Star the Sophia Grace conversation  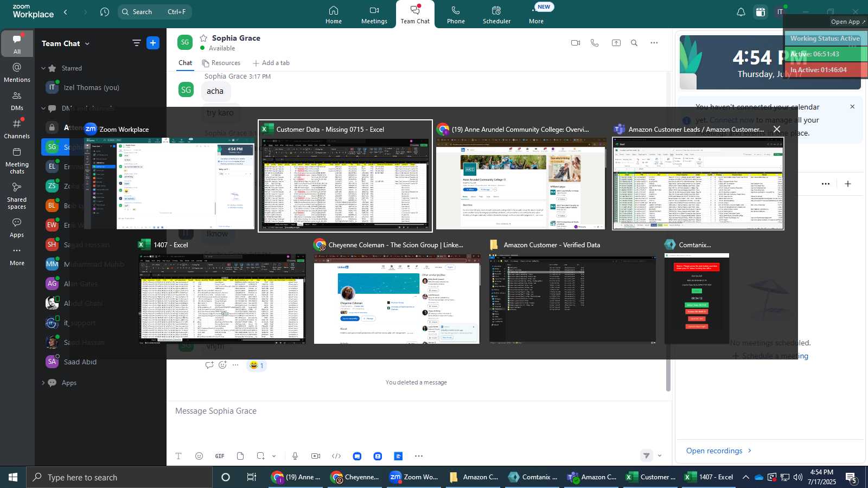point(203,38)
